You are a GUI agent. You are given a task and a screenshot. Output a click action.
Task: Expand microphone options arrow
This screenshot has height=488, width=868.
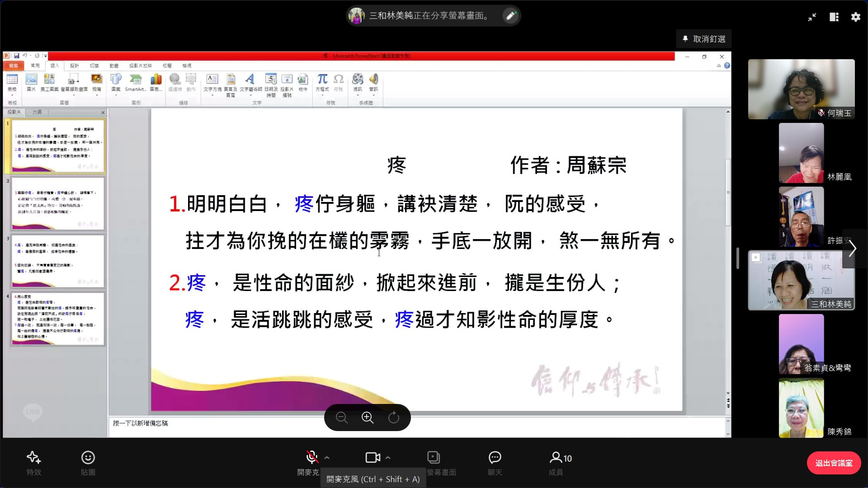pos(327,458)
